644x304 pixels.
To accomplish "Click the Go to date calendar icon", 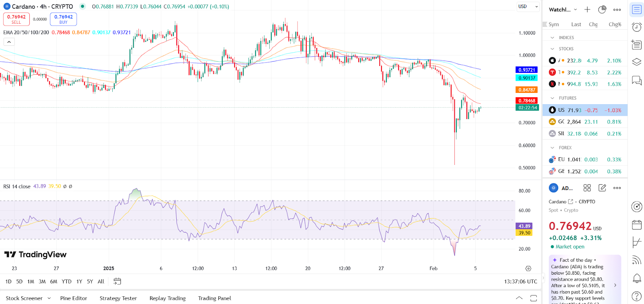I will tap(117, 281).
